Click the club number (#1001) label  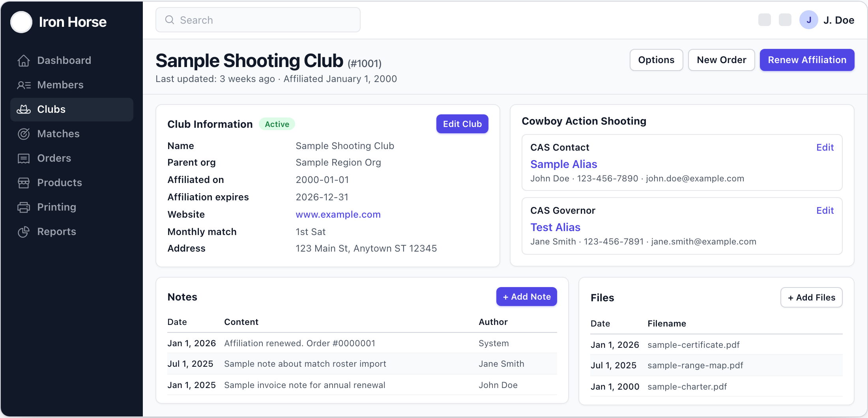point(365,63)
